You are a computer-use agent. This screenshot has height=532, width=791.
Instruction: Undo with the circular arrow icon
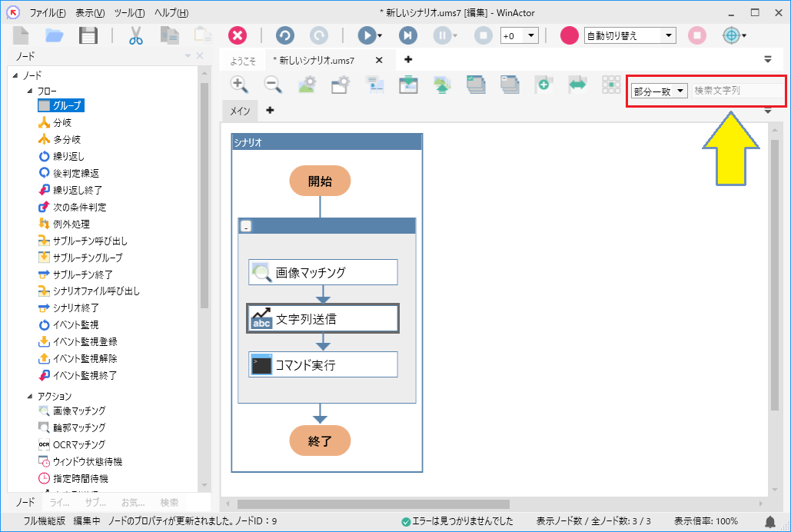285,36
